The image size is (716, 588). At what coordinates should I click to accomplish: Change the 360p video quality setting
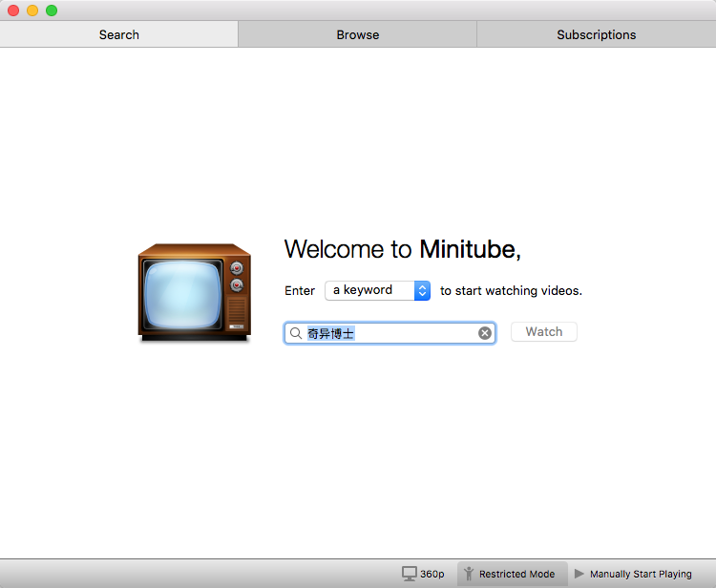(x=423, y=574)
